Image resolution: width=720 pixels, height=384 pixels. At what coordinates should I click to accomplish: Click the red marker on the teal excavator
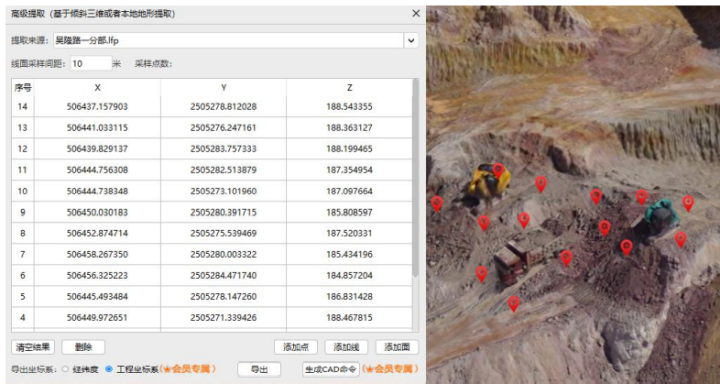point(642,197)
